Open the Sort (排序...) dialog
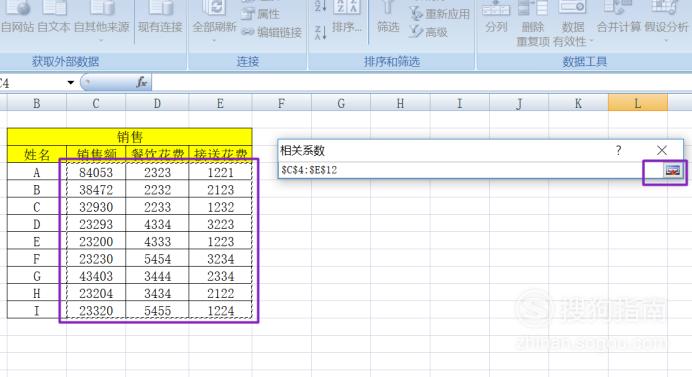This screenshot has width=692, height=377. click(x=347, y=18)
